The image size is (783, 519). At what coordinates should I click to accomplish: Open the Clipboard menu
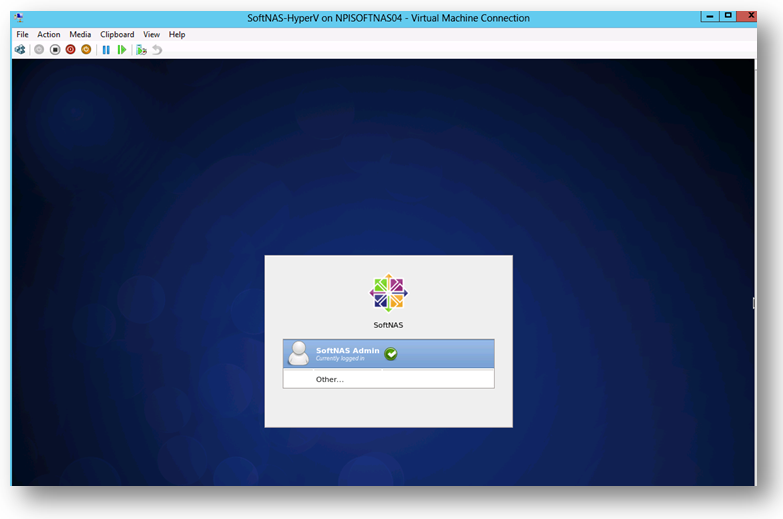click(117, 34)
